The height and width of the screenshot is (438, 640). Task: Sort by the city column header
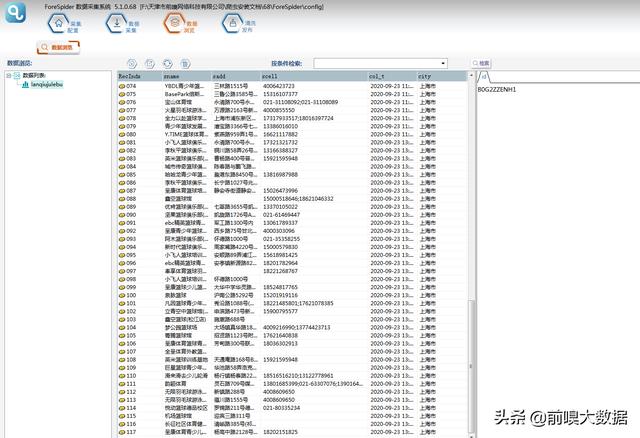[x=441, y=76]
